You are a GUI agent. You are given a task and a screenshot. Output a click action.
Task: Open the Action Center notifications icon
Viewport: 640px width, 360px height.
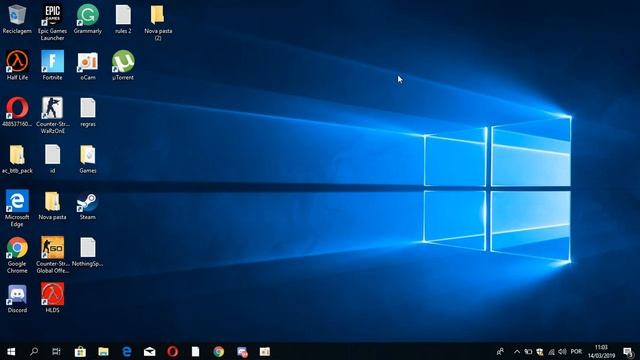[628, 351]
